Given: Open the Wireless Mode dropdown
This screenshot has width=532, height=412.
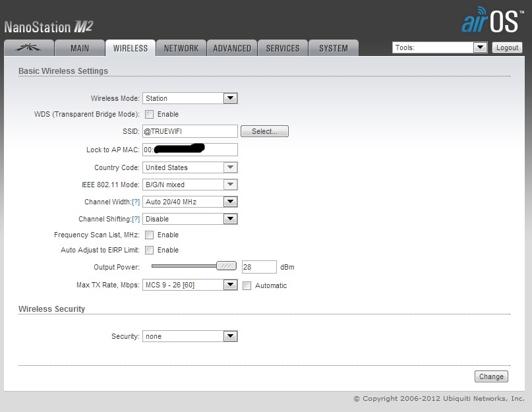Looking at the screenshot, I should point(190,98).
